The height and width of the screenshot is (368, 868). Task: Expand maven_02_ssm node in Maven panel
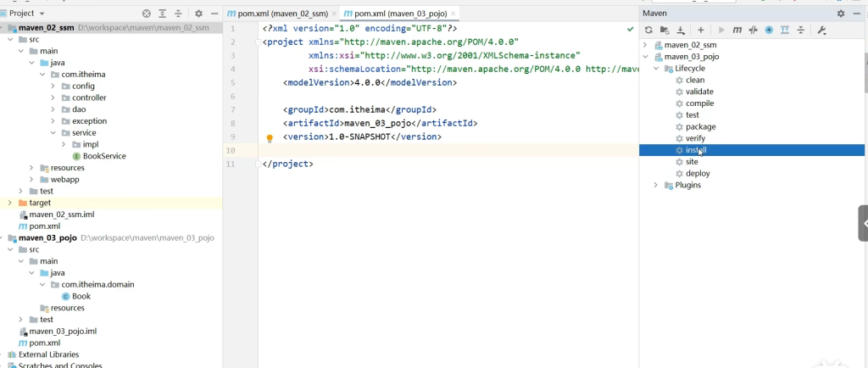click(x=646, y=45)
